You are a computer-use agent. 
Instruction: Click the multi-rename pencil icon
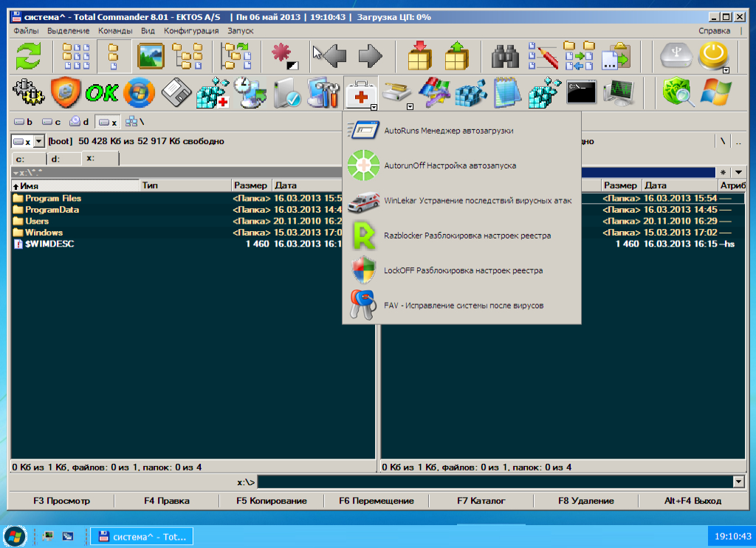(543, 56)
